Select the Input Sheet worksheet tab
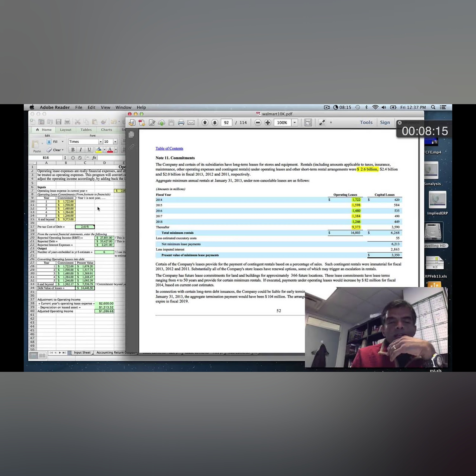This screenshot has width=476, height=476. (82, 353)
